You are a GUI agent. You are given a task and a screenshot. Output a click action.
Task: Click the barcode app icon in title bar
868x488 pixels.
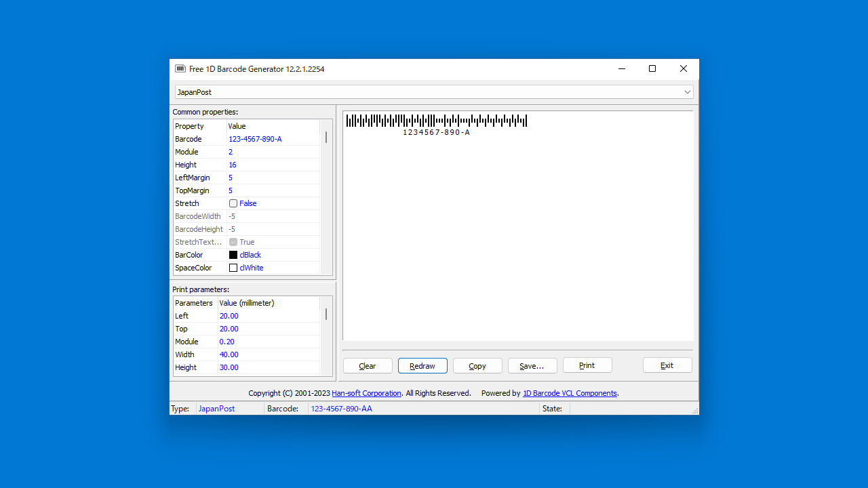tap(180, 68)
